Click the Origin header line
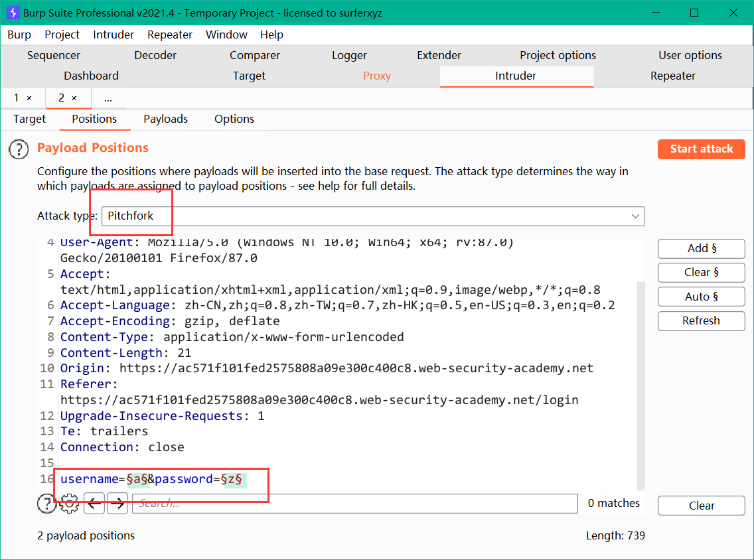The width and height of the screenshot is (754, 560). (x=327, y=368)
